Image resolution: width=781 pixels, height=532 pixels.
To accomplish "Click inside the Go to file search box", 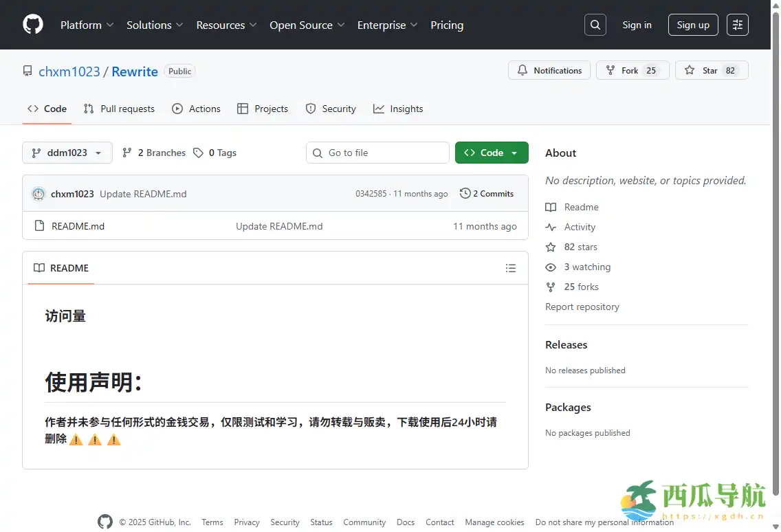I will coord(377,153).
